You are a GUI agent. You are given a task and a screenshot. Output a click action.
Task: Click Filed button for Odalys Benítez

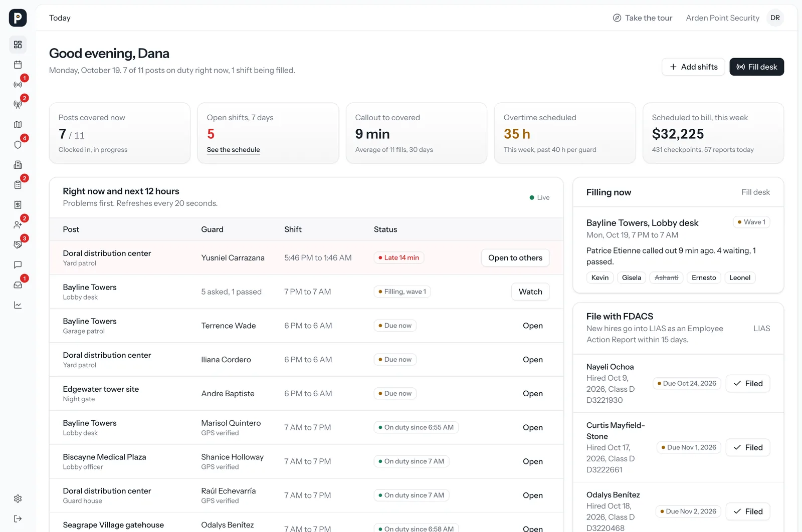(x=748, y=511)
